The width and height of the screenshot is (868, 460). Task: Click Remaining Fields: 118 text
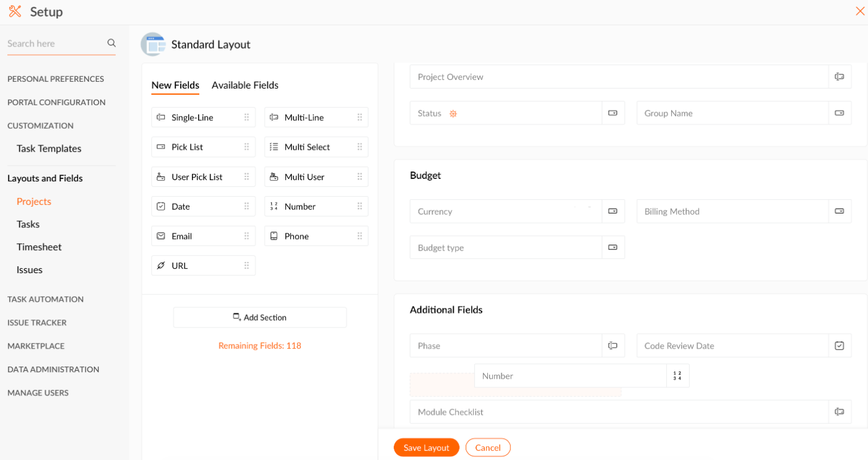(260, 345)
